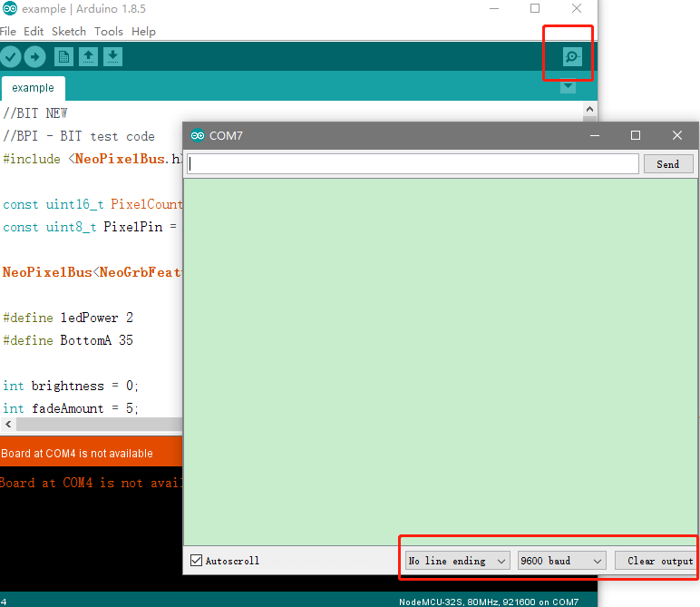This screenshot has height=607, width=700.
Task: Select the example sketch tab
Action: tap(33, 88)
